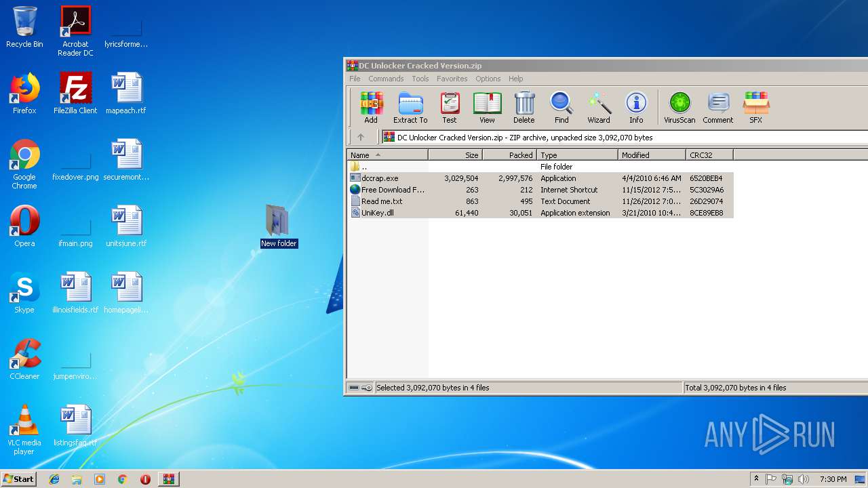
Task: Open the Commands menu
Action: [x=386, y=79]
